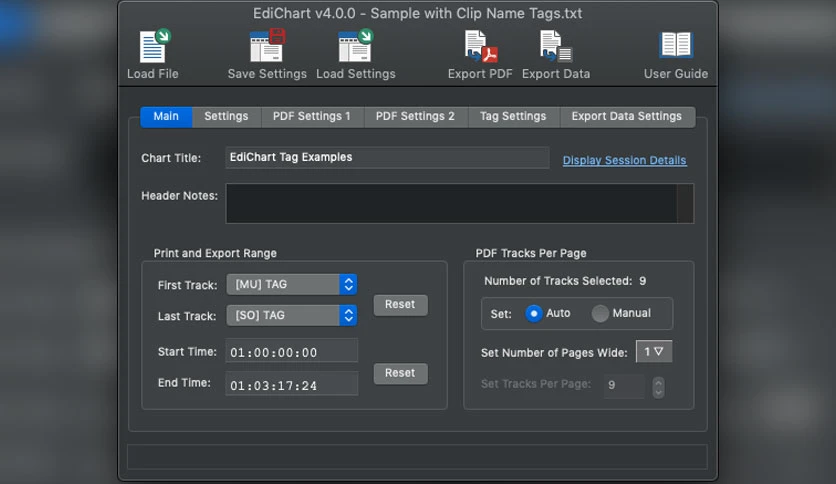Follow the Display Session Details link
This screenshot has width=836, height=484.
tap(624, 160)
